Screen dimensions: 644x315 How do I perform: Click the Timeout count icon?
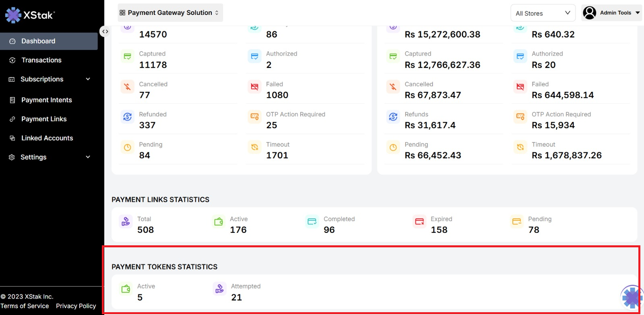pyautogui.click(x=254, y=147)
